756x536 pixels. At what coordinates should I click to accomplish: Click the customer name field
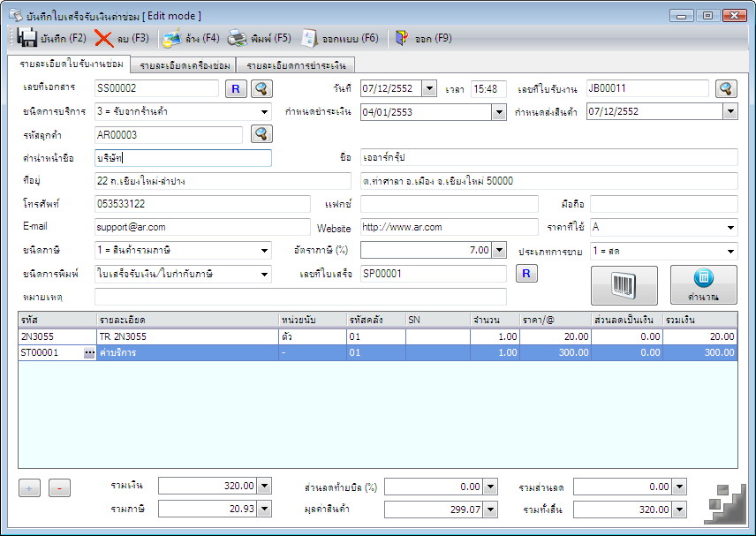pos(549,157)
